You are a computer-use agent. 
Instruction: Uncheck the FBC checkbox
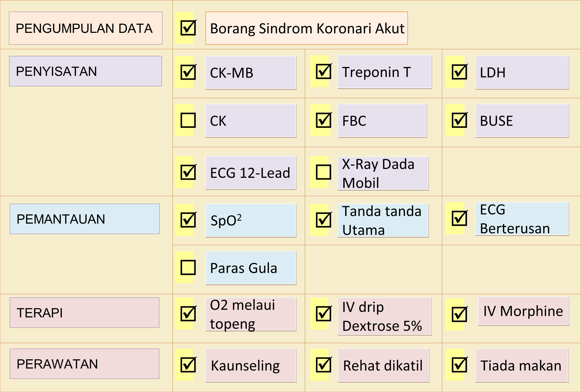323,120
